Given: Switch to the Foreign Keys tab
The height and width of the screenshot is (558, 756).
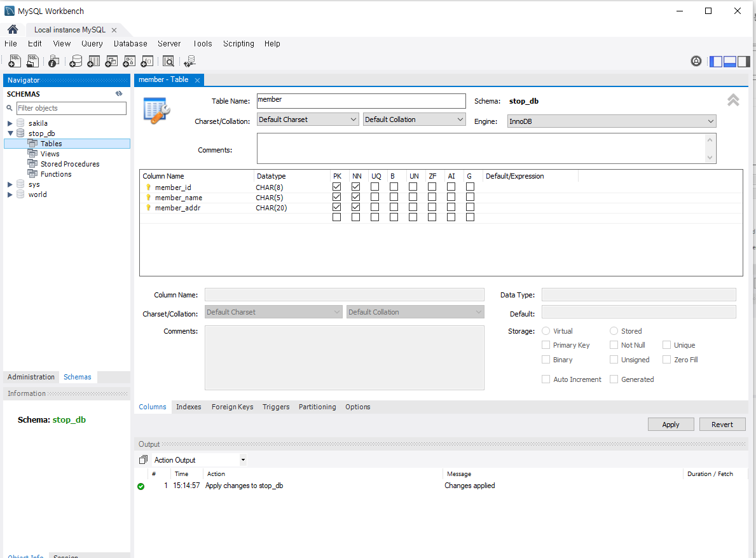Looking at the screenshot, I should 232,407.
